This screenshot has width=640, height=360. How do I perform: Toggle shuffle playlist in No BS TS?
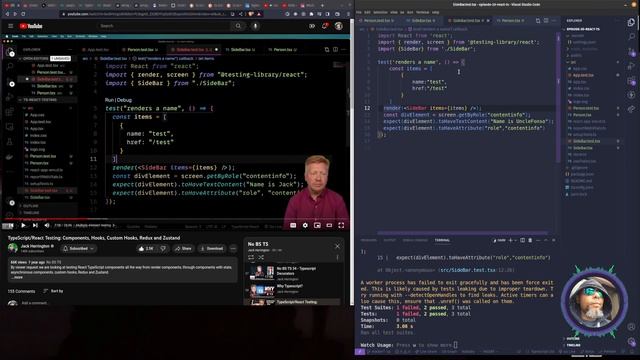[x=261, y=258]
